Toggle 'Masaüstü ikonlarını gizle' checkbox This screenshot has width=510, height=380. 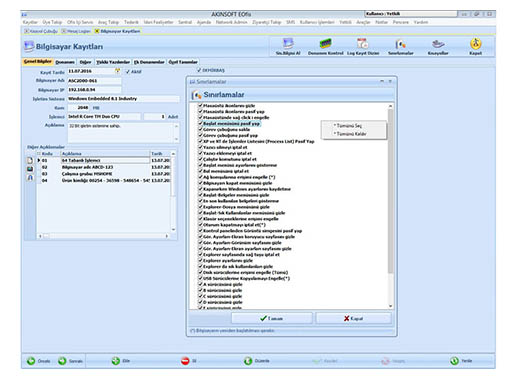click(x=201, y=105)
